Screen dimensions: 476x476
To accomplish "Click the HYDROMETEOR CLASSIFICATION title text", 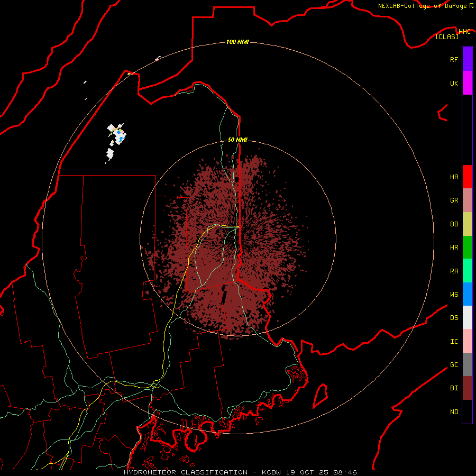I will click(186, 472).
